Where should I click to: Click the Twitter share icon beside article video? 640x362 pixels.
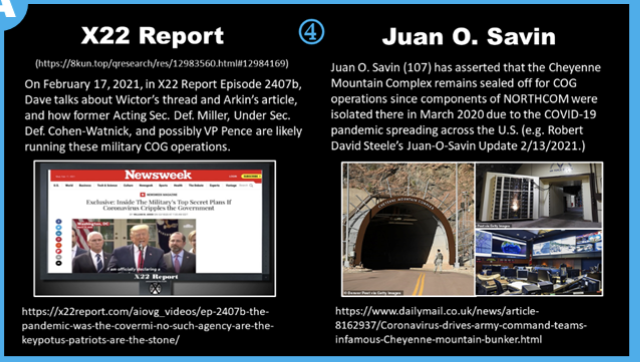[x=59, y=228]
